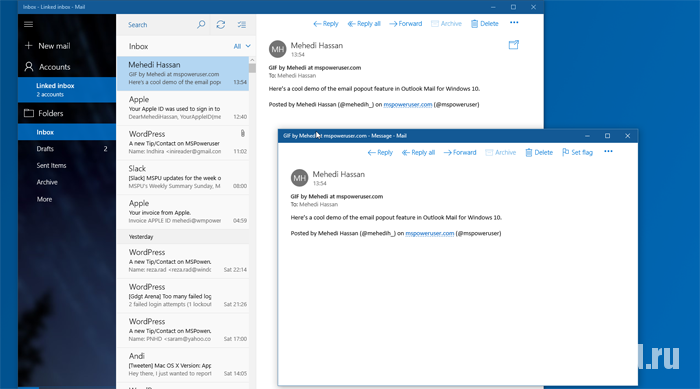Open the Slack MSPU updates email
Viewport: 700px width, 389px height.
(x=183, y=177)
